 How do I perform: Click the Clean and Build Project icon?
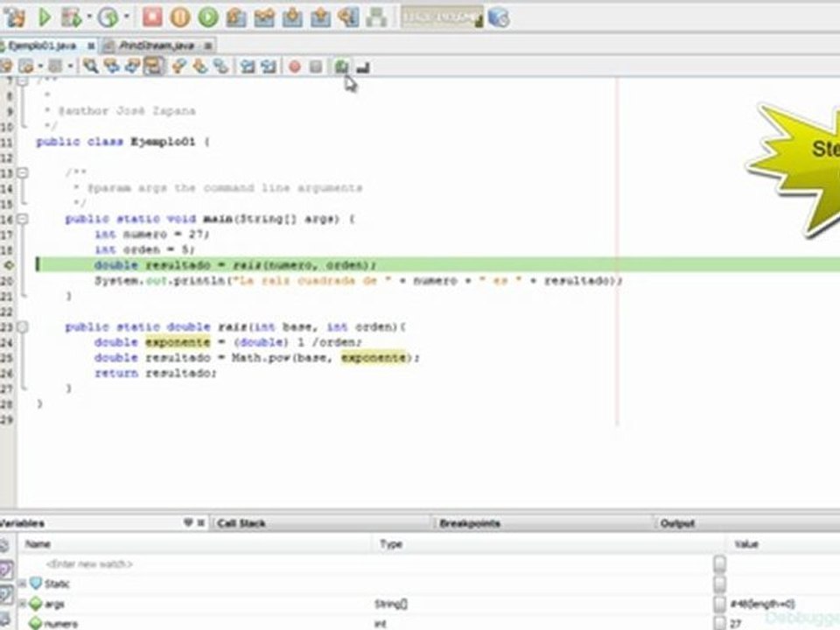pyautogui.click(x=15, y=17)
